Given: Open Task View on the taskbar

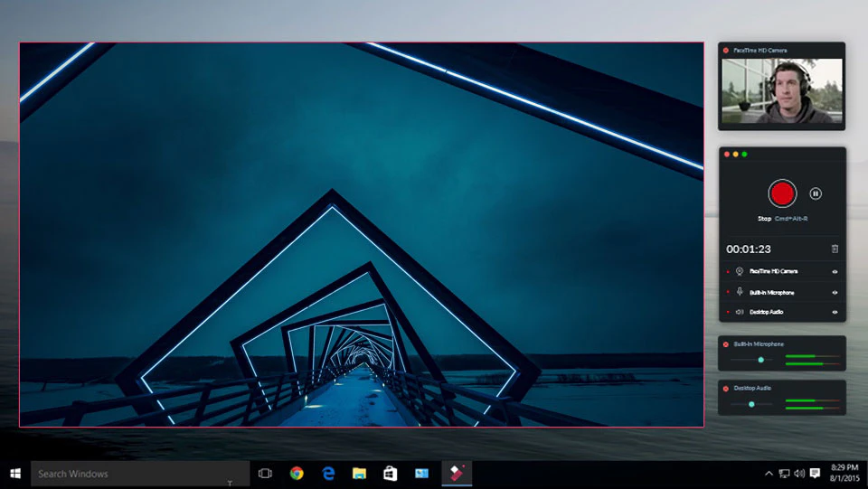Looking at the screenshot, I should 265,474.
